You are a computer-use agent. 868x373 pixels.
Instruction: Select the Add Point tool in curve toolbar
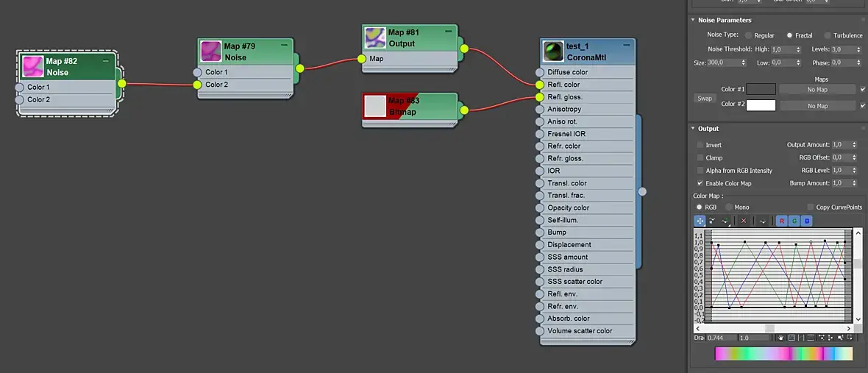pos(725,221)
